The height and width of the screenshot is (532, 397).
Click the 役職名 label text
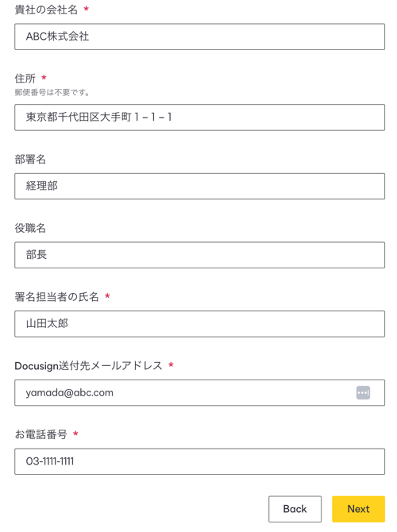tap(30, 228)
